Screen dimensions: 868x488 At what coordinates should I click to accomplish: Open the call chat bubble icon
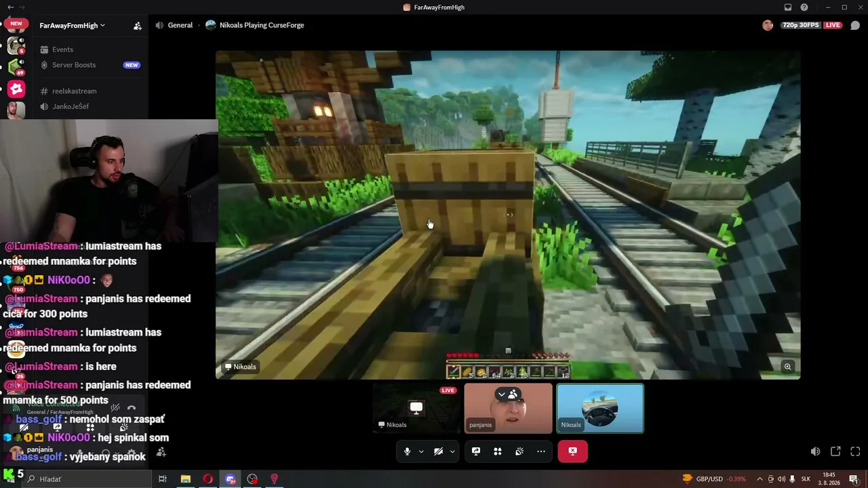tap(855, 25)
